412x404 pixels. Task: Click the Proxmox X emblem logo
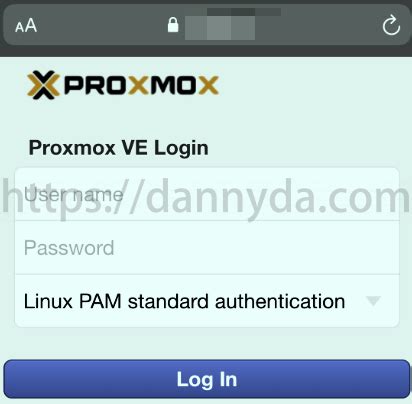coord(43,85)
